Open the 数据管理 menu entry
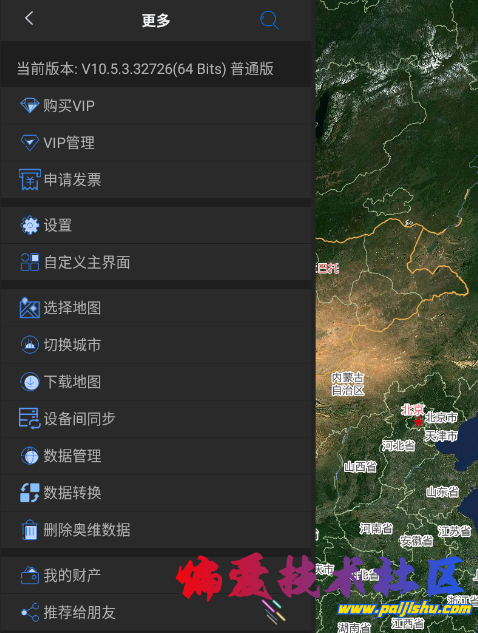This screenshot has height=633, width=478. [156, 456]
